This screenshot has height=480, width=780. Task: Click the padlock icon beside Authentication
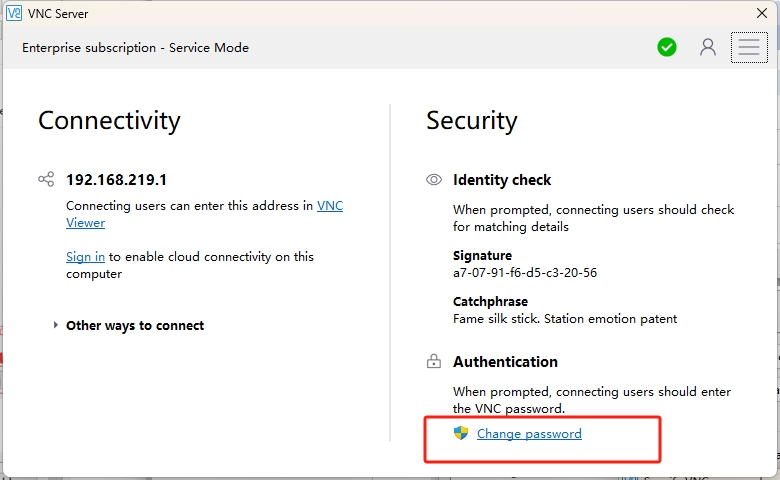(x=434, y=362)
